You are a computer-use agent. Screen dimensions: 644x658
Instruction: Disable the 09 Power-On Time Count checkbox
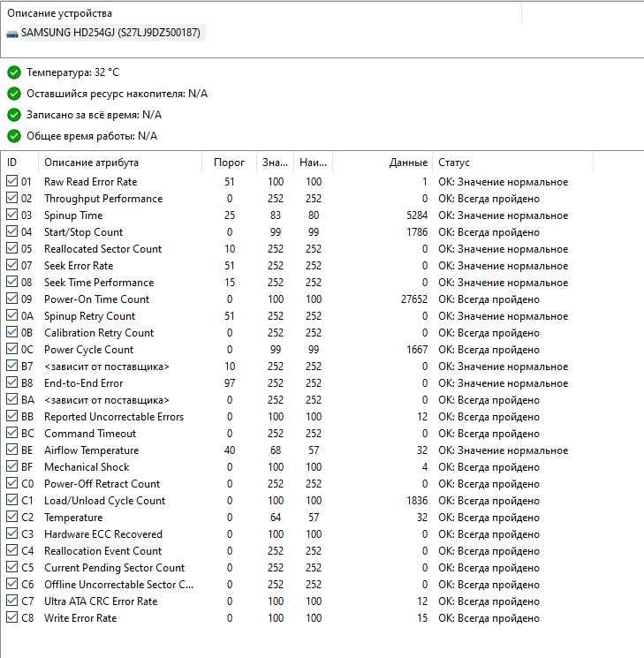12,299
